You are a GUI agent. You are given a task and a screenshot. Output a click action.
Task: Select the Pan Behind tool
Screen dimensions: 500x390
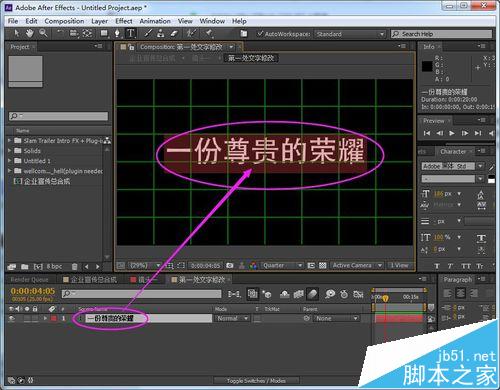[x=87, y=33]
